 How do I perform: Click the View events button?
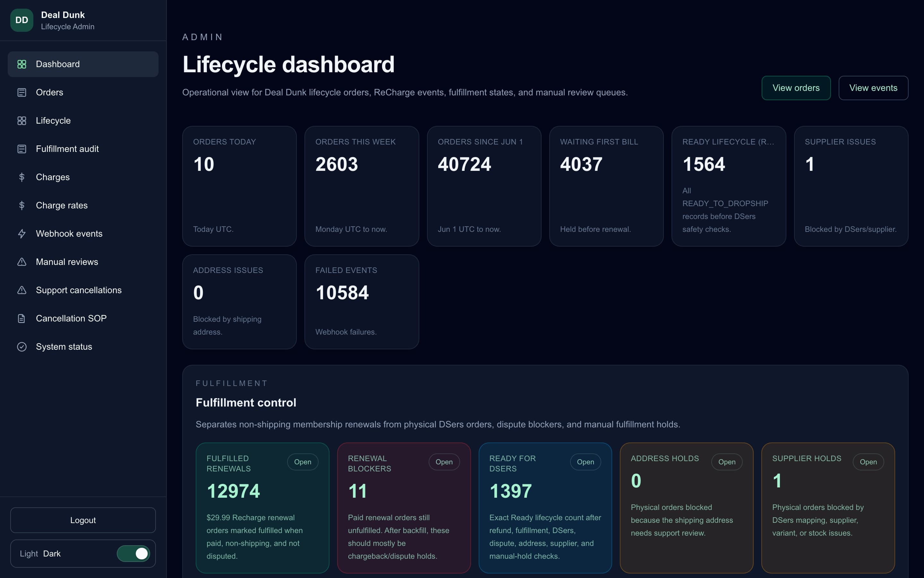873,88
